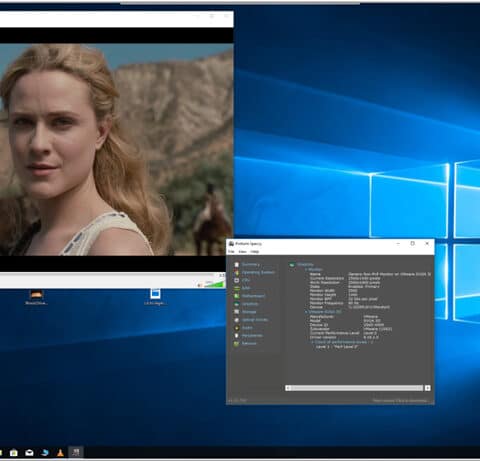Select the RAM section in Speccy sidebar
This screenshot has height=461, width=480.
click(x=242, y=288)
